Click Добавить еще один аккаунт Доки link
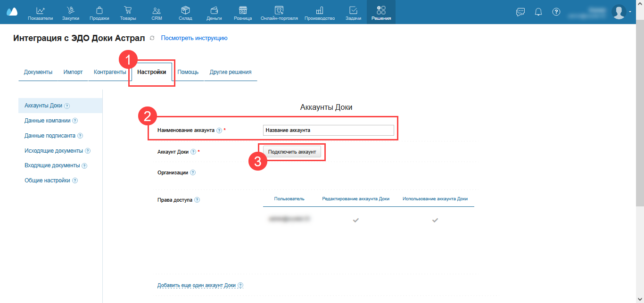 click(197, 286)
